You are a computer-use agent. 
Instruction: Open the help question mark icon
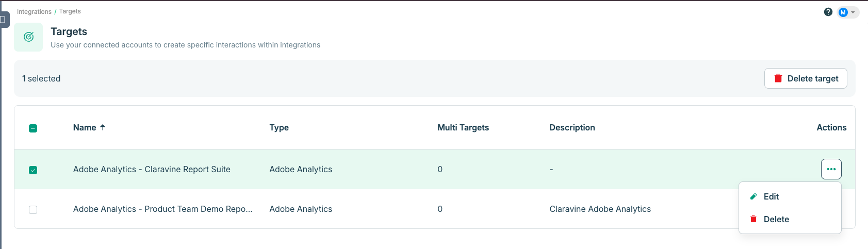click(x=828, y=12)
